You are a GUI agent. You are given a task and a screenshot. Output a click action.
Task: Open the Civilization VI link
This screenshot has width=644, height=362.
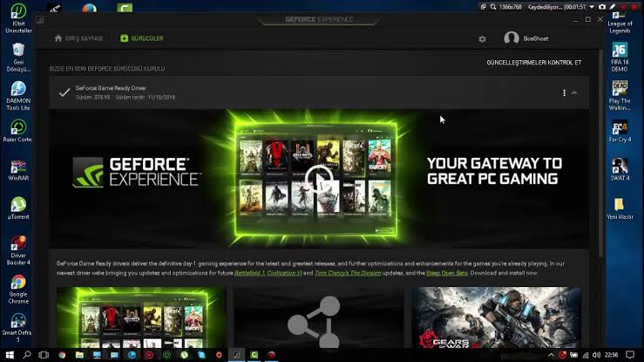pos(284,273)
